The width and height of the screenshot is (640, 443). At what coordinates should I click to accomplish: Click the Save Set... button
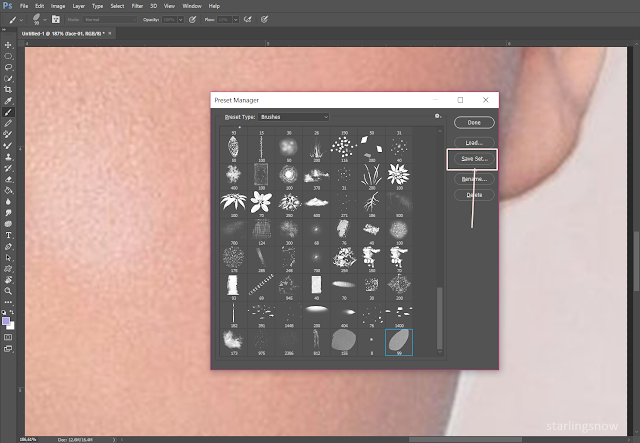474,158
